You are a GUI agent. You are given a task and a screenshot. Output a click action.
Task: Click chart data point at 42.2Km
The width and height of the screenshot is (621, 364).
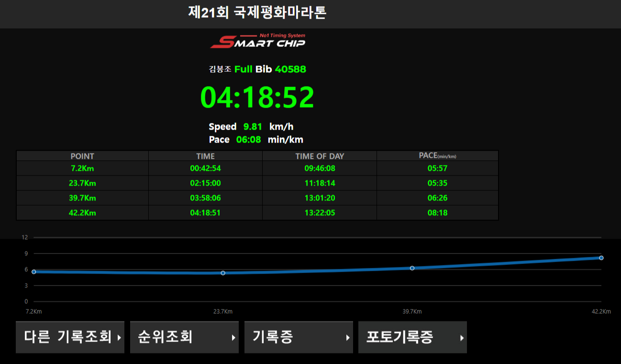601,258
